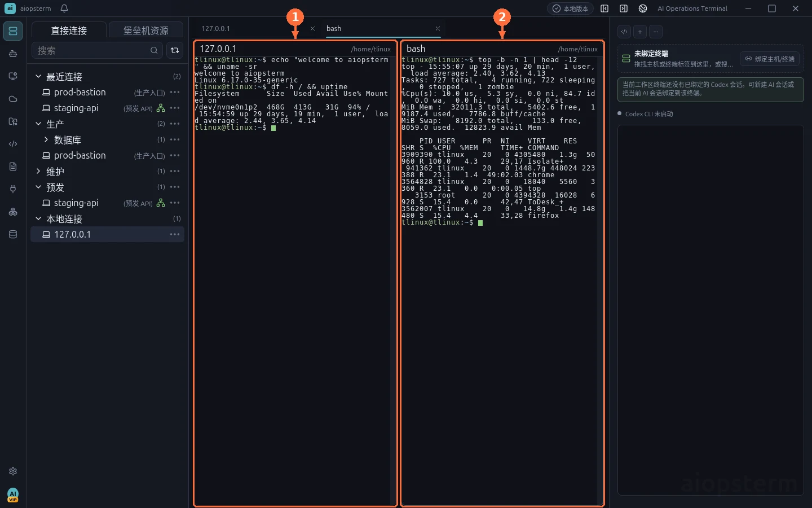Click the AI VIP avatar badge
This screenshot has width=812, height=508.
tap(13, 495)
